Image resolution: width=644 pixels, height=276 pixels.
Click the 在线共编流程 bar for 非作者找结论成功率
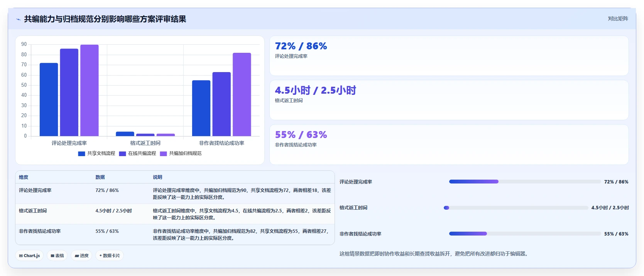tap(221, 104)
